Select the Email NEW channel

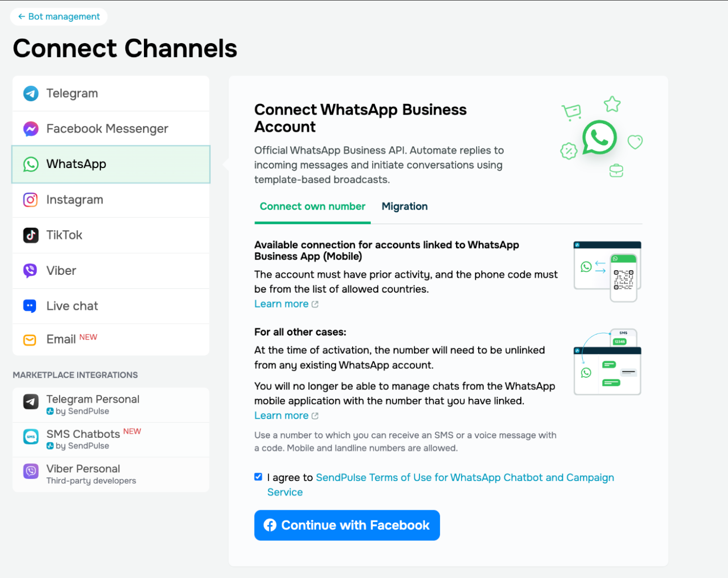(x=111, y=340)
